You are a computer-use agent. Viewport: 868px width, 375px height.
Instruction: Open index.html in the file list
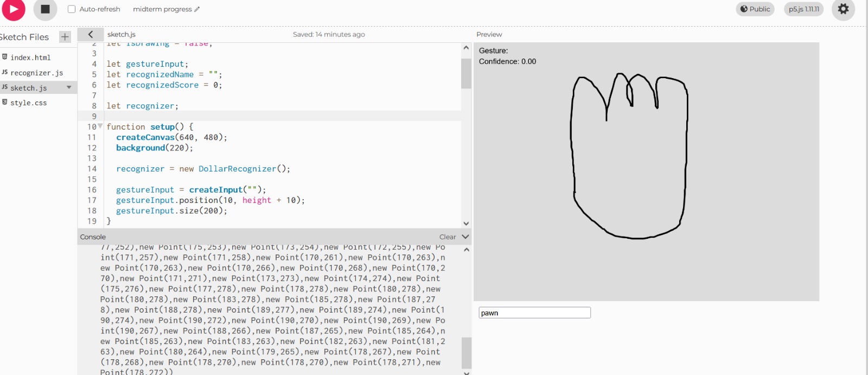[30, 58]
